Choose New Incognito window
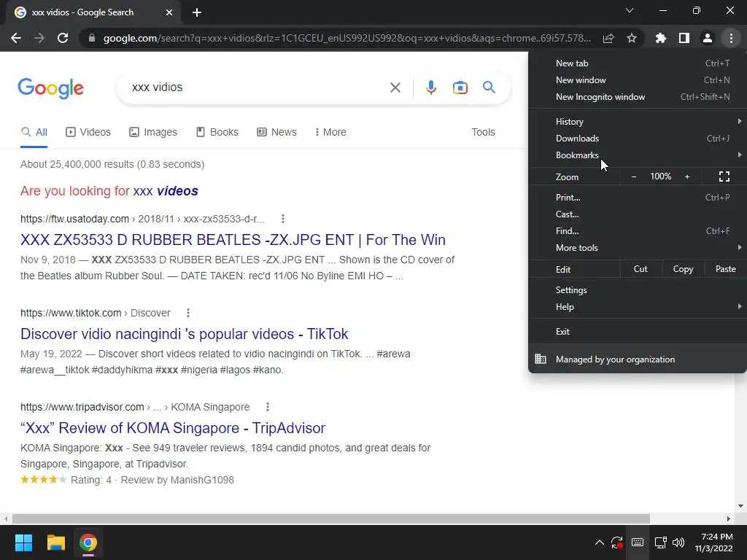This screenshot has width=747, height=560. point(638,97)
